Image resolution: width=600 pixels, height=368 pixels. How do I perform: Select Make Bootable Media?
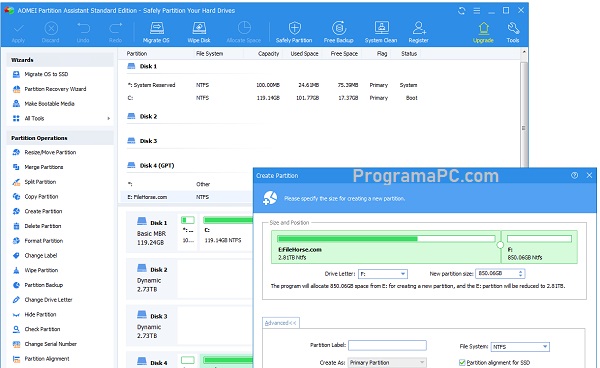point(49,104)
